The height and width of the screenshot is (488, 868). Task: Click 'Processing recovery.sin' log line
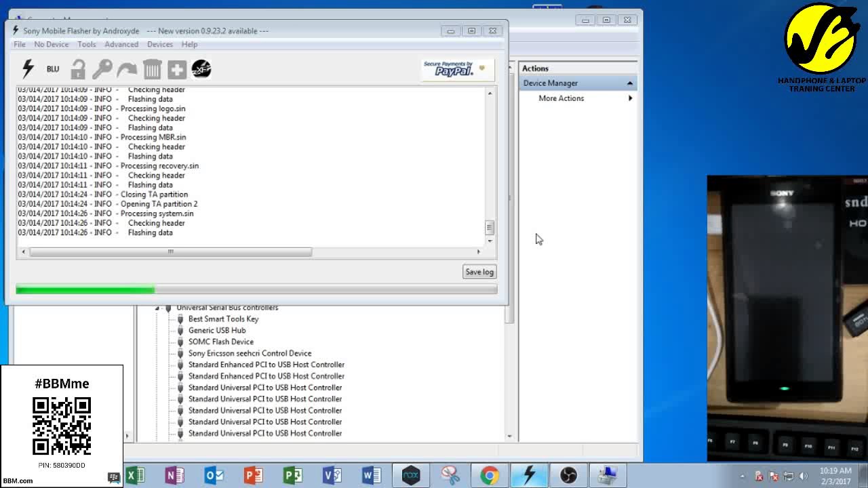coord(159,165)
